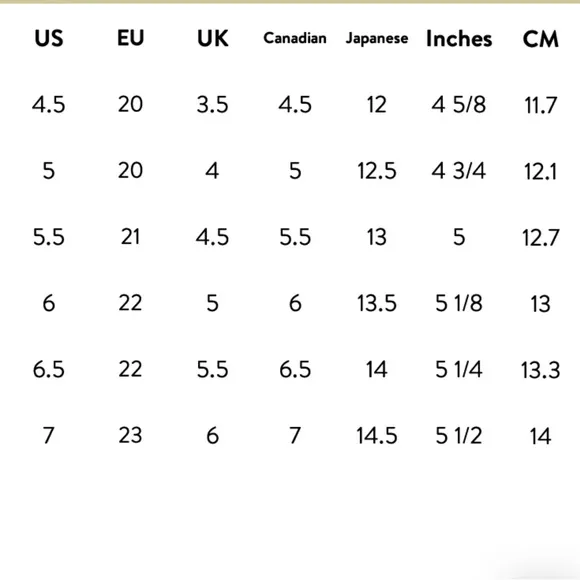Select Japanese size 13.5 cell
Viewport: 580px width, 580px height.
click(377, 303)
